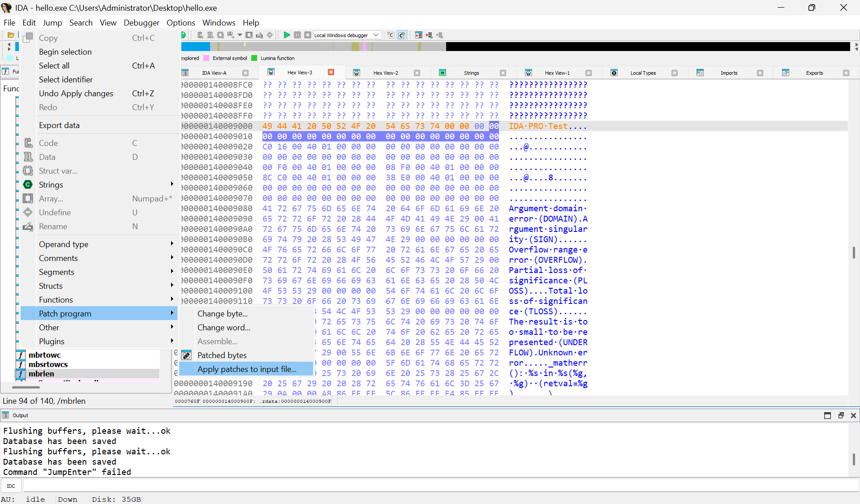860x504 pixels.
Task: Open the Local Windows debugger dropdown
Action: tap(376, 35)
